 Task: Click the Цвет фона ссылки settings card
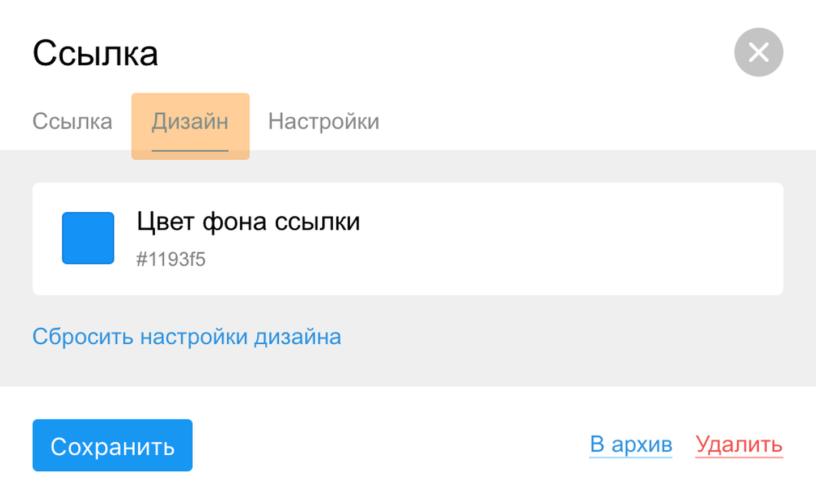[407, 238]
